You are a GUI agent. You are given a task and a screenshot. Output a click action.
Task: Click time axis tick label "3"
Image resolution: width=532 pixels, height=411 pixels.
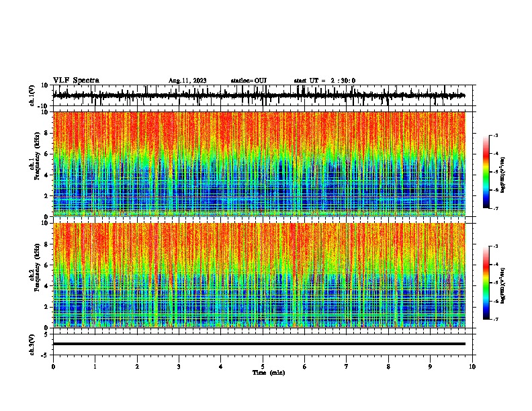tap(179, 367)
